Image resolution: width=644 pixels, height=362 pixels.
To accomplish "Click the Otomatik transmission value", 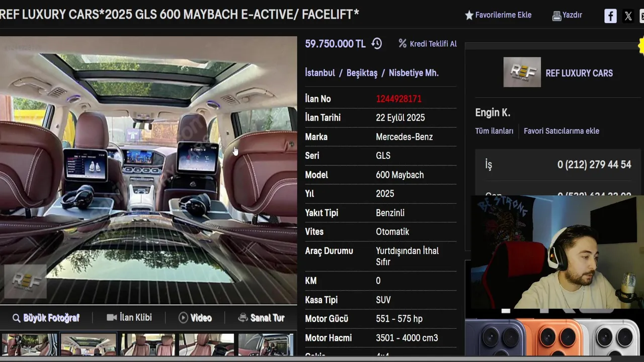I will point(392,232).
